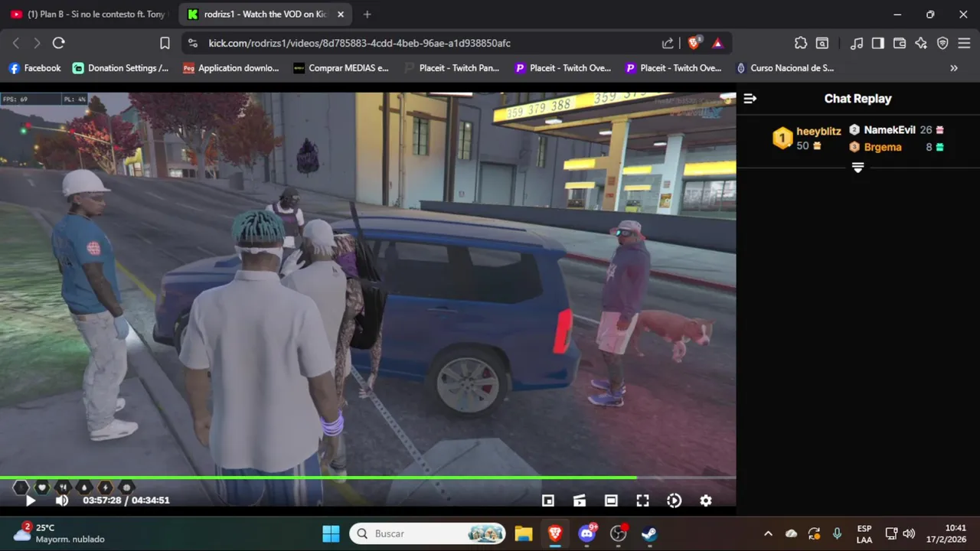Image resolution: width=980 pixels, height=551 pixels.
Task: Bookmark this page
Action: coord(165,44)
